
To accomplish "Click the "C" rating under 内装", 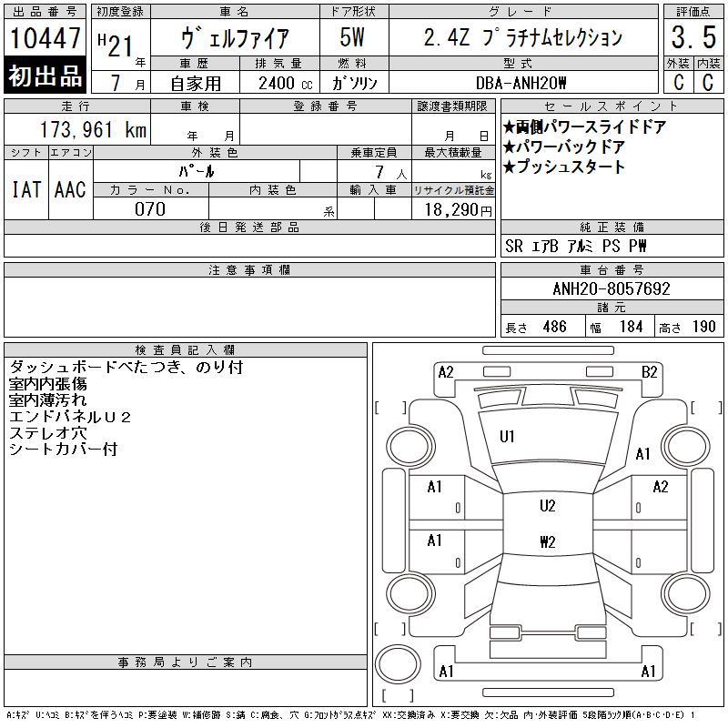I will click(708, 82).
